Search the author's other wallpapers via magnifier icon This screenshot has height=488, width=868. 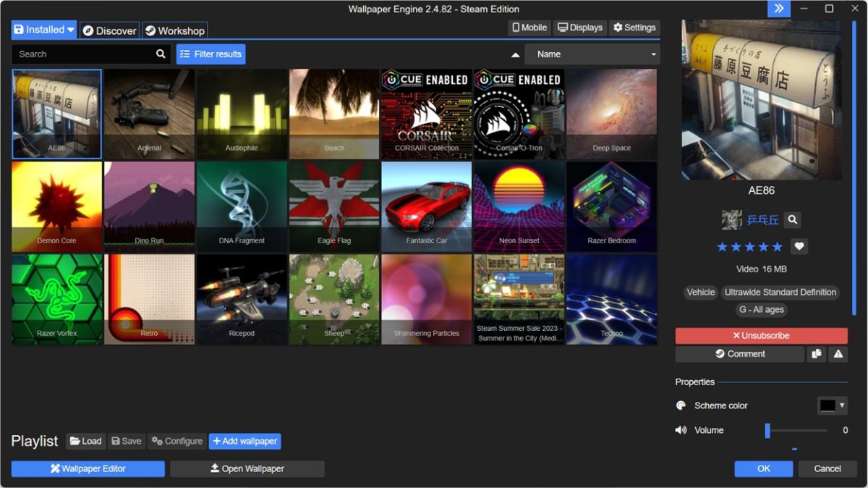793,219
